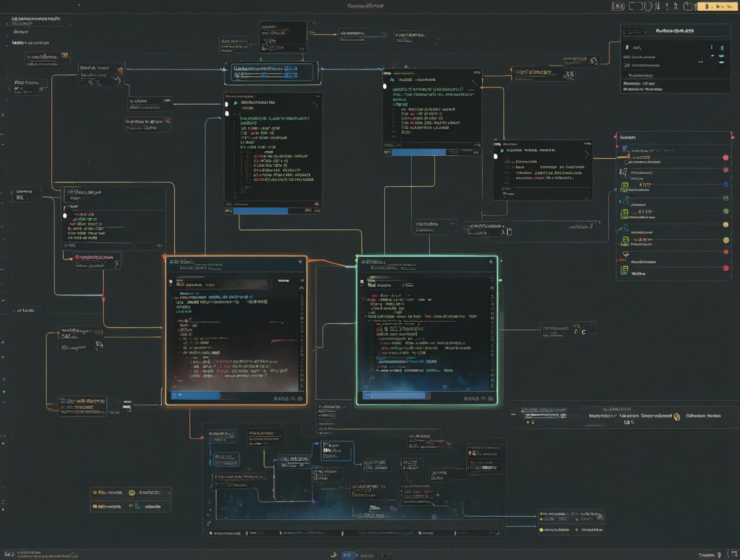Screen dimensions: 740x560
Task: Click the blue marker icon in the top-right panel
Action: click(x=627, y=47)
